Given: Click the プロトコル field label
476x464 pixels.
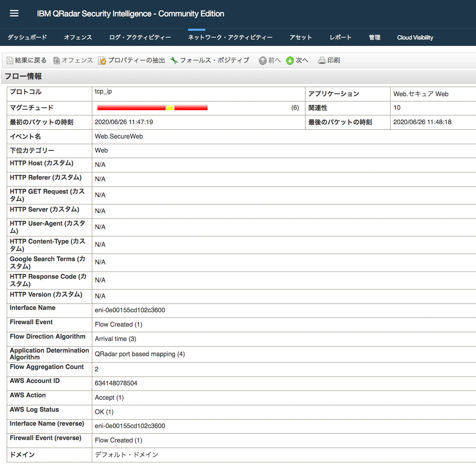Looking at the screenshot, I should (x=26, y=92).
